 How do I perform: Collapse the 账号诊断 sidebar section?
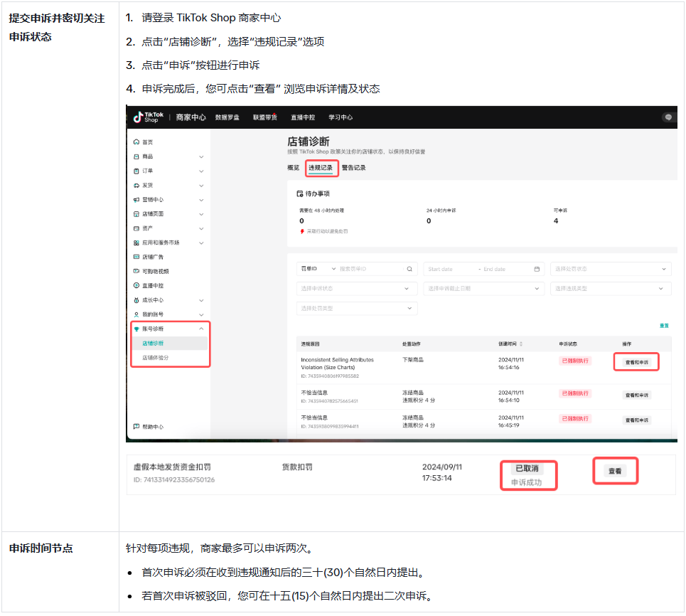click(201, 329)
